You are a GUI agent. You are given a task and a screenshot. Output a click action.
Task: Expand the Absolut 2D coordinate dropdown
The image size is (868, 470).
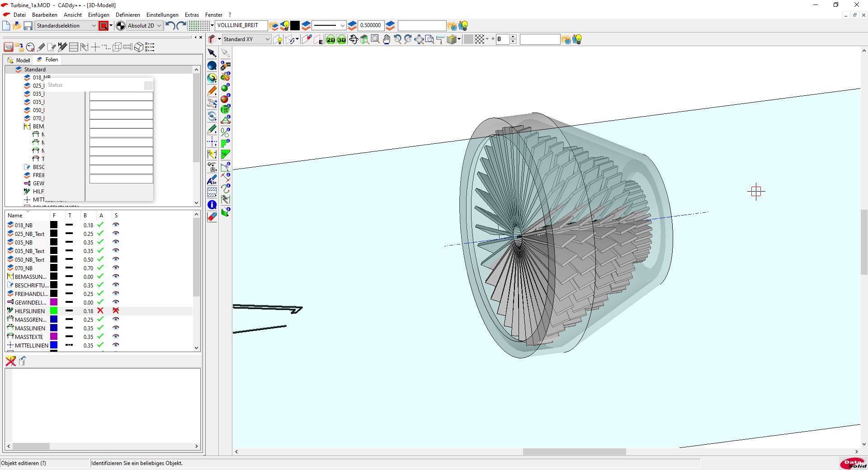point(159,26)
